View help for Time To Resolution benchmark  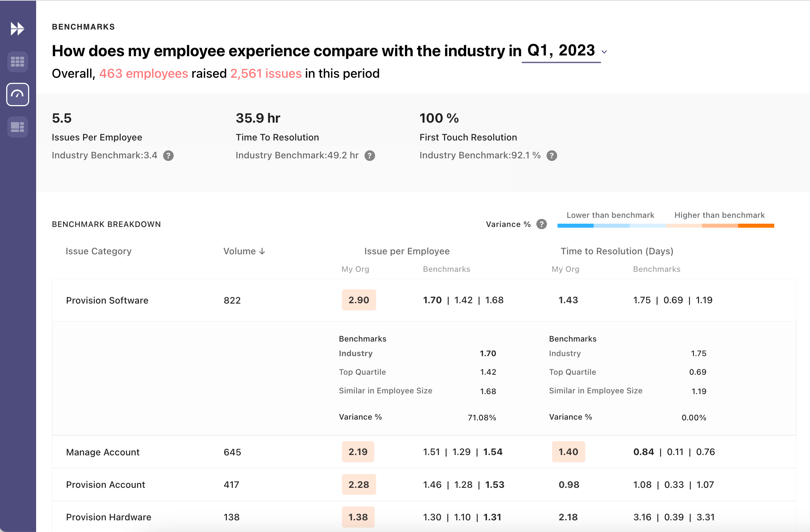370,155
